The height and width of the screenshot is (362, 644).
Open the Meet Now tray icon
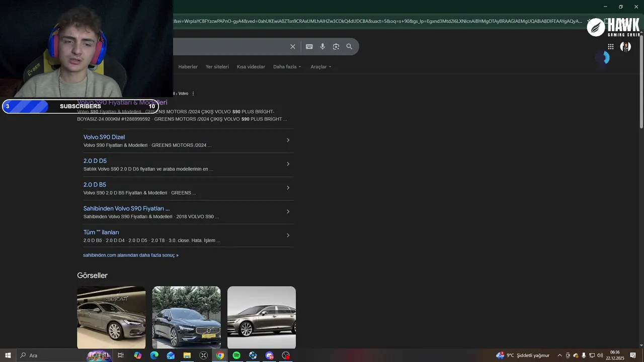point(568,355)
